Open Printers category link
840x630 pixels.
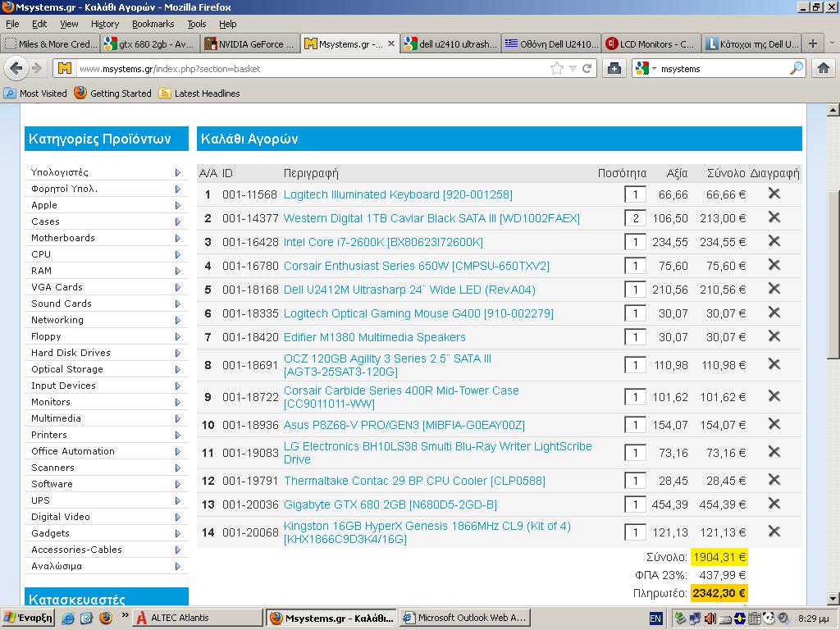pos(48,435)
